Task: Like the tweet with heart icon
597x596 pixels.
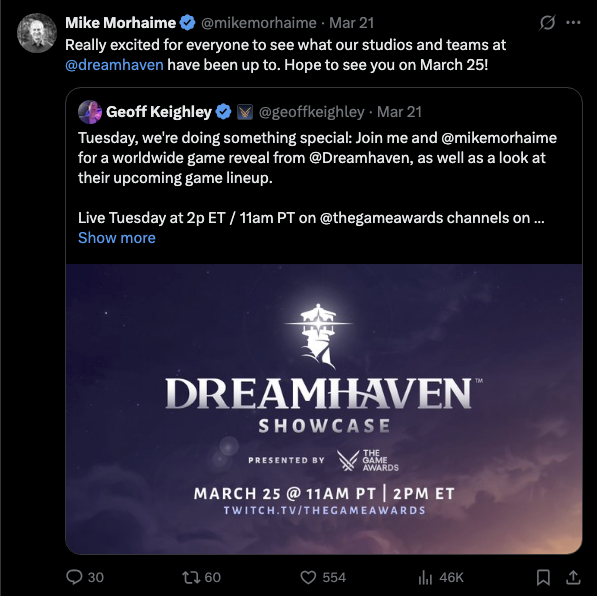Action: tap(308, 577)
